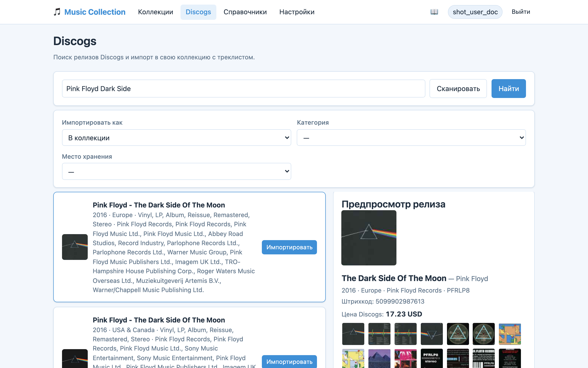Open the Music Collection home link
Image resolution: width=588 pixels, height=368 pixels.
pos(95,12)
